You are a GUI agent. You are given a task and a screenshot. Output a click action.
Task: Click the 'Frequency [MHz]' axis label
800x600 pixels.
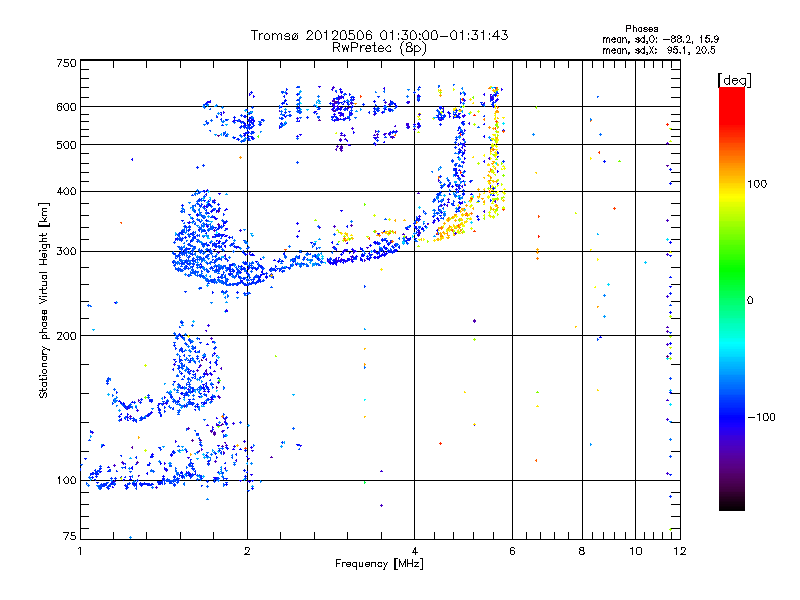click(379, 564)
